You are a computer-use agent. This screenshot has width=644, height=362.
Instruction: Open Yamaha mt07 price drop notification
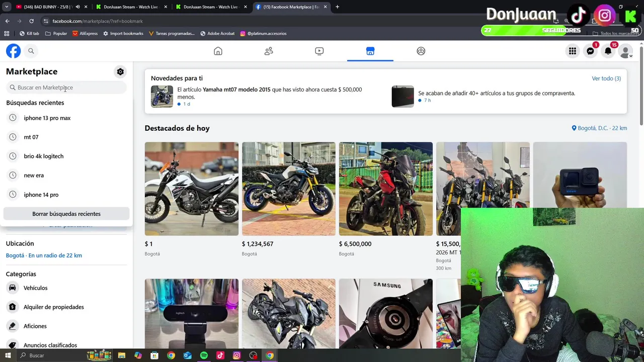tap(265, 96)
